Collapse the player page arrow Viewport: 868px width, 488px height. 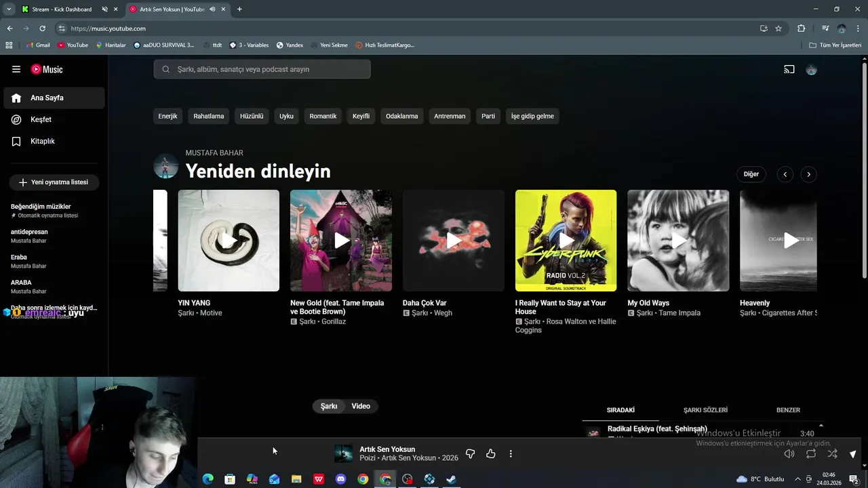coord(853,454)
